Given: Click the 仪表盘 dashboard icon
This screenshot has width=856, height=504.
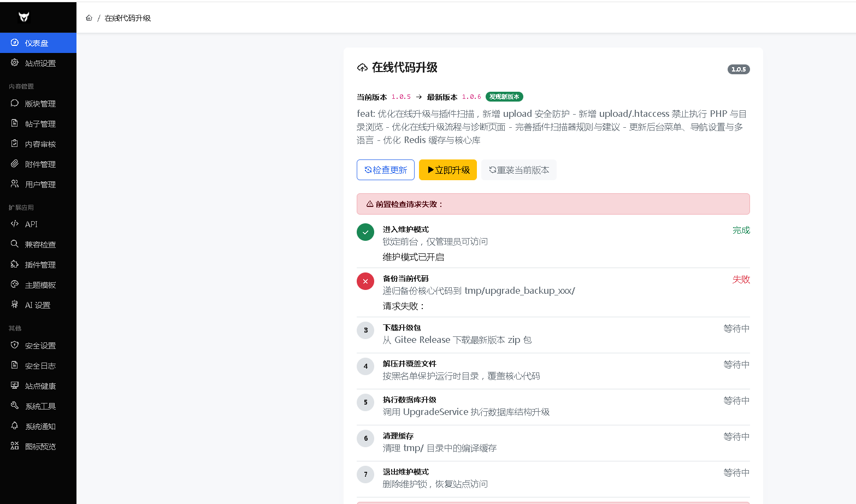Looking at the screenshot, I should click(15, 43).
